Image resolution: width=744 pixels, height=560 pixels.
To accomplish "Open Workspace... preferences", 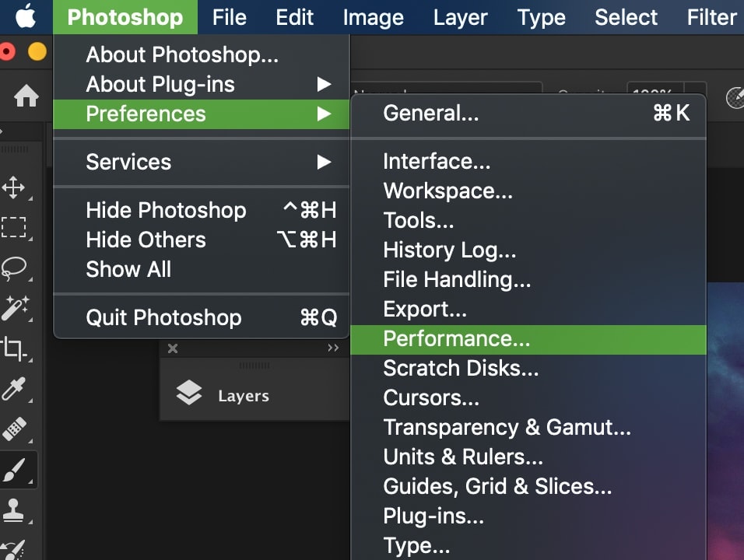I will coord(528,191).
